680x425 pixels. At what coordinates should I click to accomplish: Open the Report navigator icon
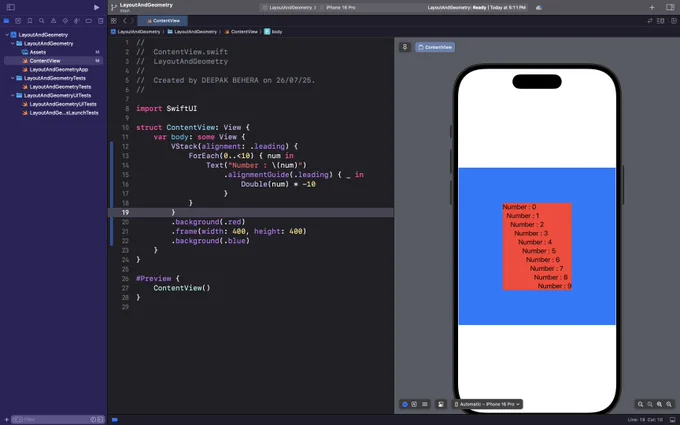coord(101,21)
